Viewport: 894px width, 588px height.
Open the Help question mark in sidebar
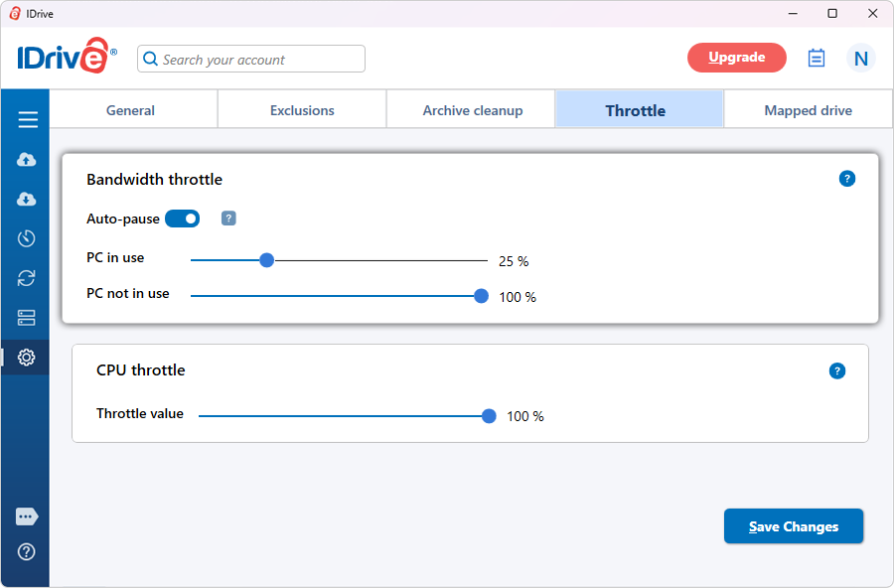[27, 551]
